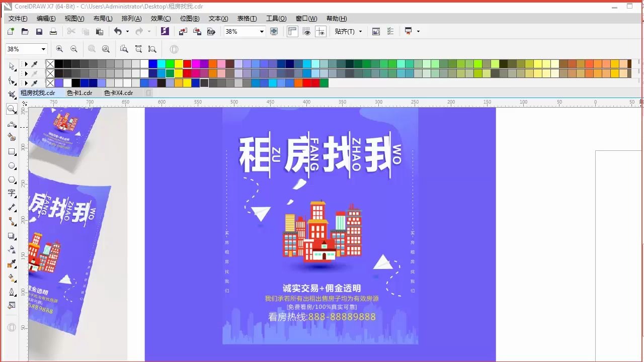Select the 租房找我.cdr document tab

[x=38, y=93]
